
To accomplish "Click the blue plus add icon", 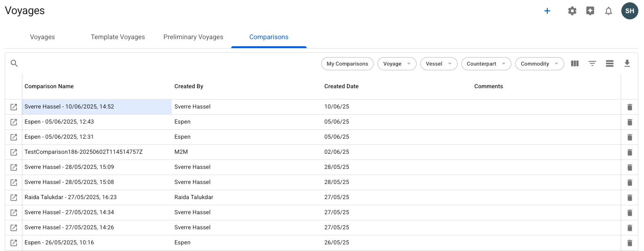I will (547, 11).
